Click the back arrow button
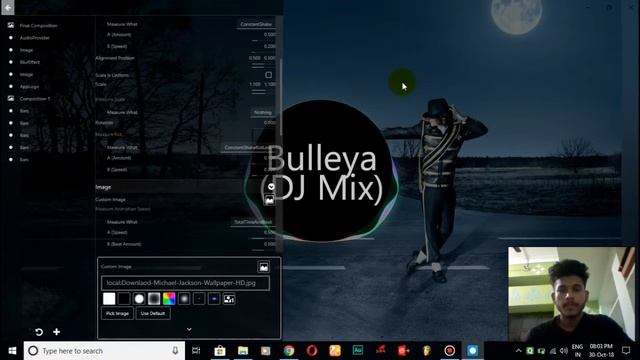Screen dimensions: 640x360 tap(8, 7)
